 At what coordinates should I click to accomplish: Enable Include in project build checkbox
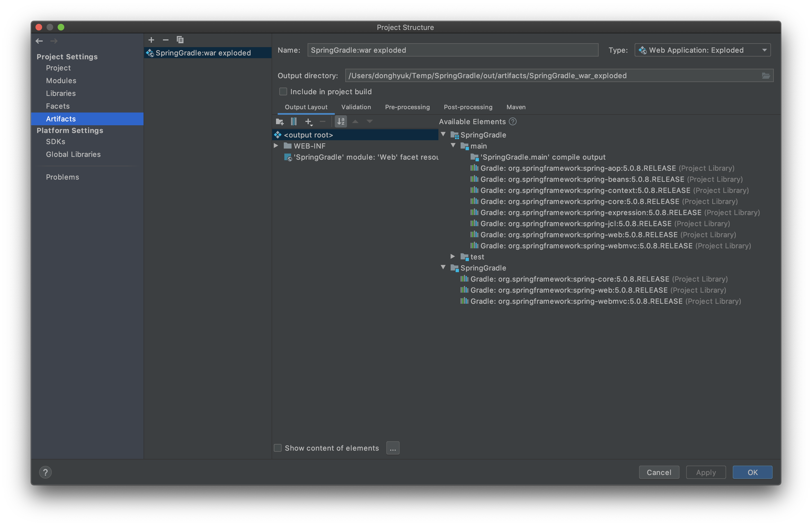283,91
